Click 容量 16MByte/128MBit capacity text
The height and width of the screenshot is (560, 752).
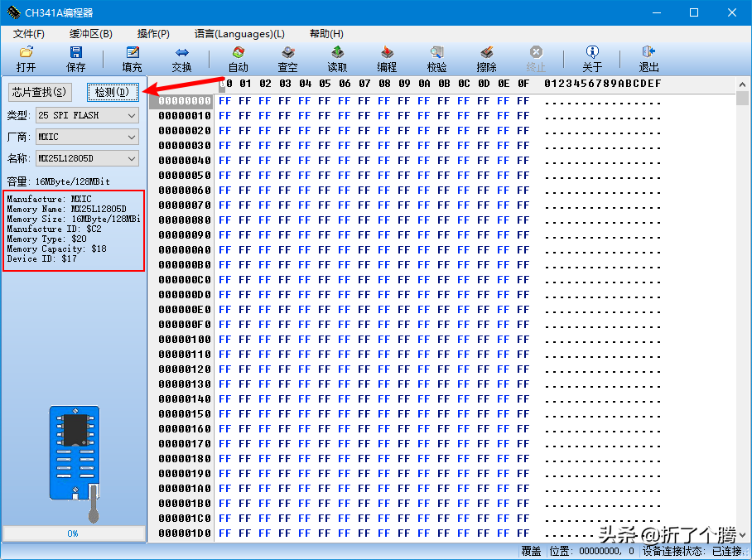pos(58,181)
